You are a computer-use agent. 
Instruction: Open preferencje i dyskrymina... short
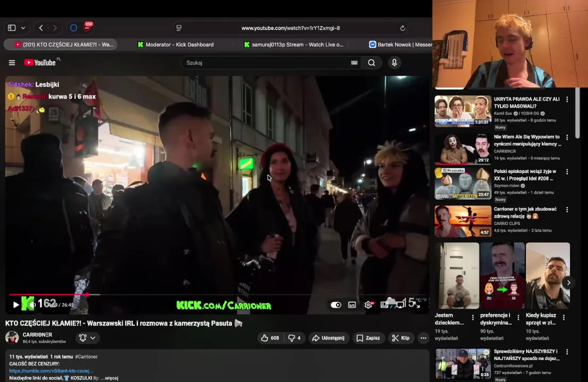(503, 276)
